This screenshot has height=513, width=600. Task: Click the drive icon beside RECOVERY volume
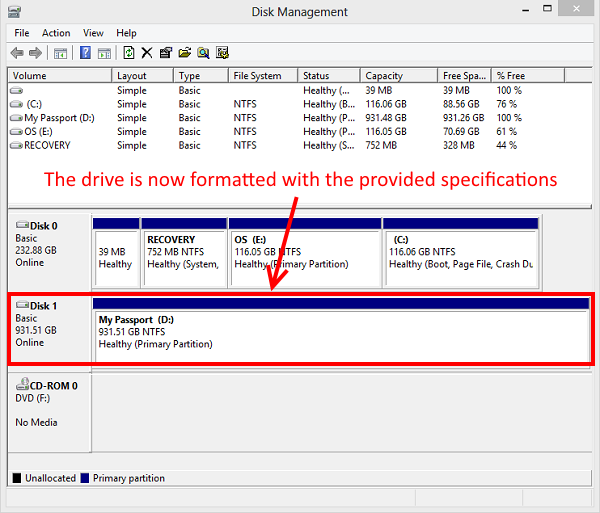pyautogui.click(x=16, y=145)
